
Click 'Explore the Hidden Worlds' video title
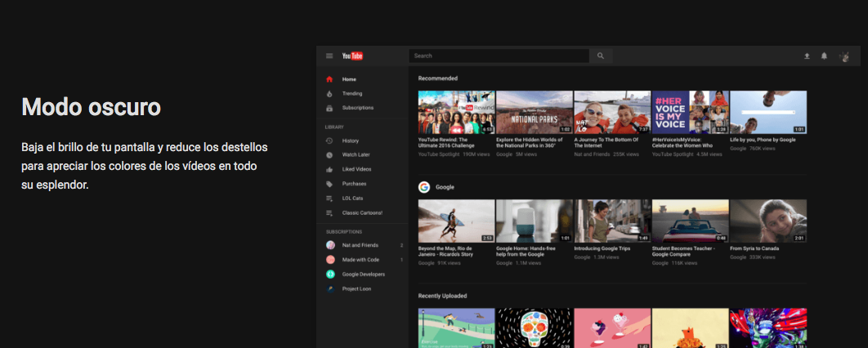point(527,143)
